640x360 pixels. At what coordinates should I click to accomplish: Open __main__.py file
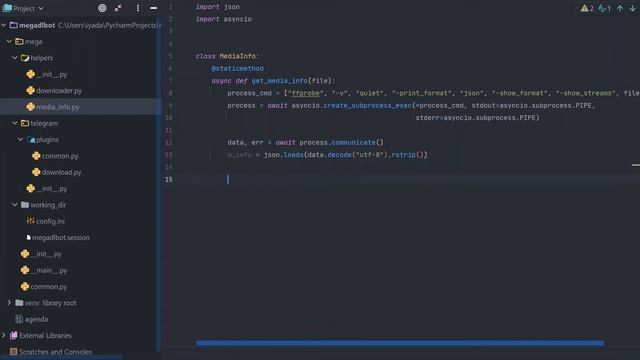[44, 270]
